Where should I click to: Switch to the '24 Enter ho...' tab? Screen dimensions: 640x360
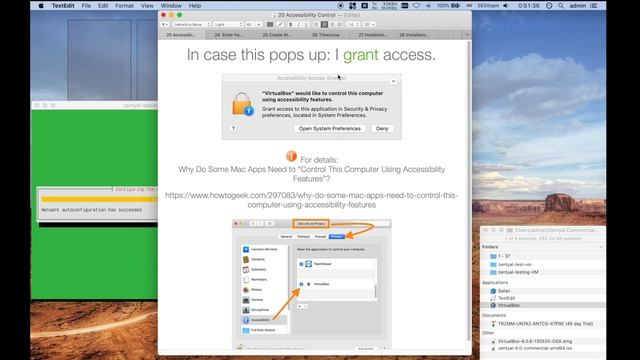pos(228,35)
